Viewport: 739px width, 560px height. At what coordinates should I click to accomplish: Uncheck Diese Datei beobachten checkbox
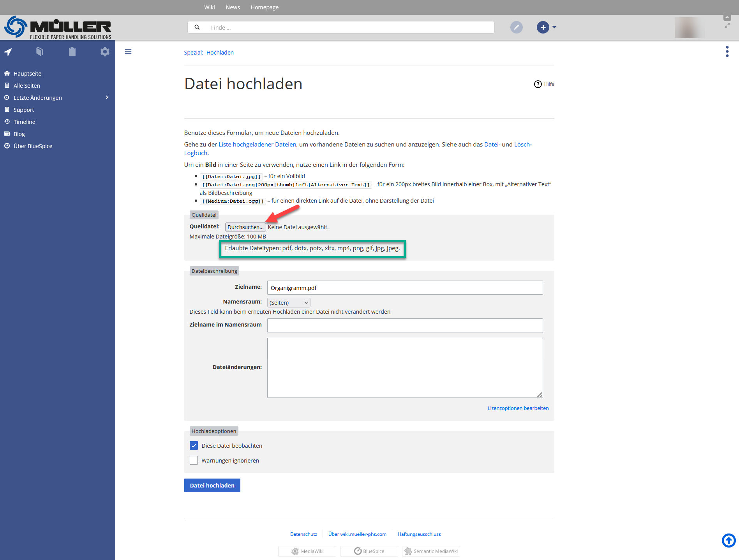(194, 445)
